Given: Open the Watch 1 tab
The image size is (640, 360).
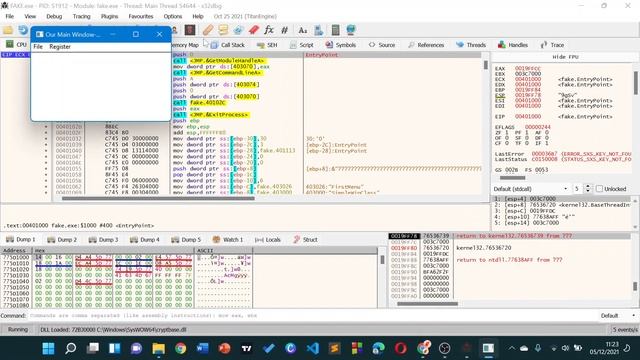Looking at the screenshot, I should point(228,240).
